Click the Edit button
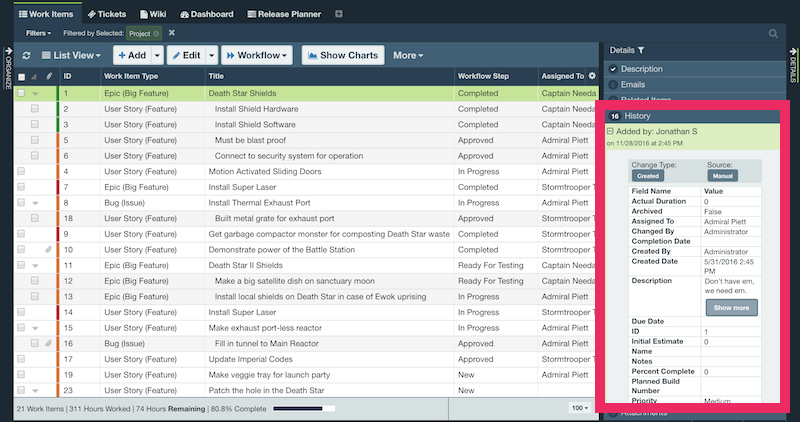Image resolution: width=800 pixels, height=422 pixels. pos(186,55)
